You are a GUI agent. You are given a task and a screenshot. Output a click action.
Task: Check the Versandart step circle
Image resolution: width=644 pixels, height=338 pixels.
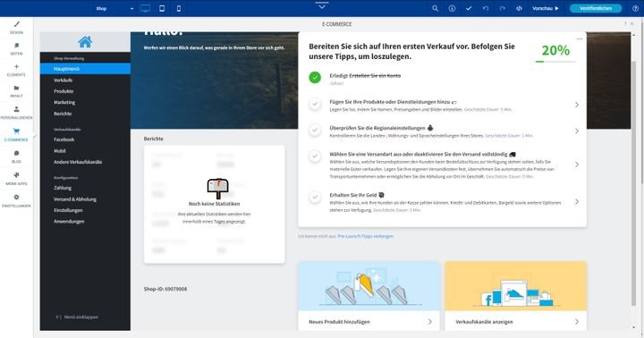(x=315, y=156)
